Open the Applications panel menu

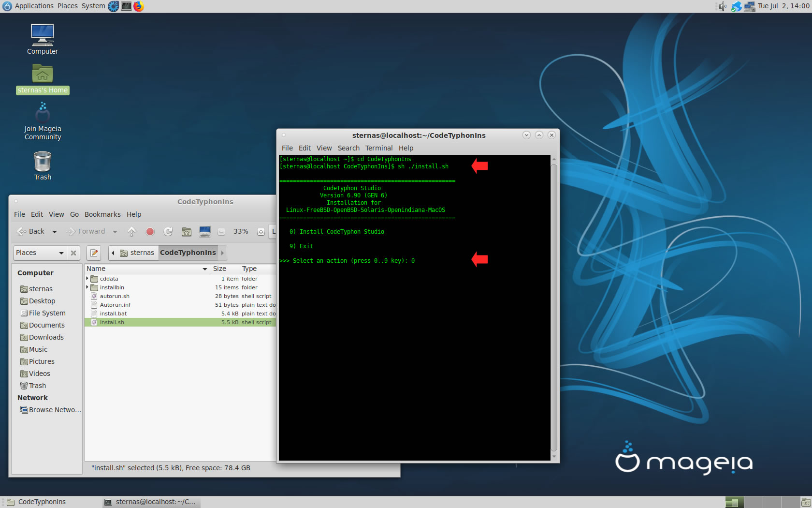tap(34, 6)
